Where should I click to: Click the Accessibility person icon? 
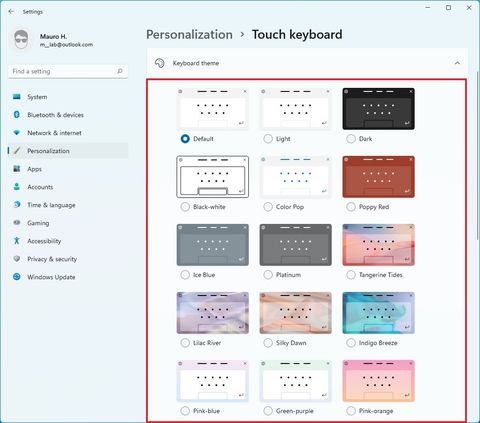17,241
